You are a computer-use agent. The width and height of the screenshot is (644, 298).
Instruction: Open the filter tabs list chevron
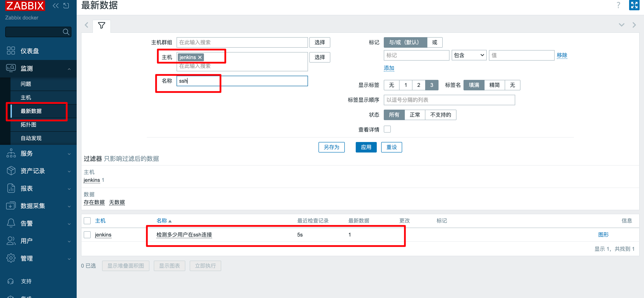pyautogui.click(x=621, y=25)
